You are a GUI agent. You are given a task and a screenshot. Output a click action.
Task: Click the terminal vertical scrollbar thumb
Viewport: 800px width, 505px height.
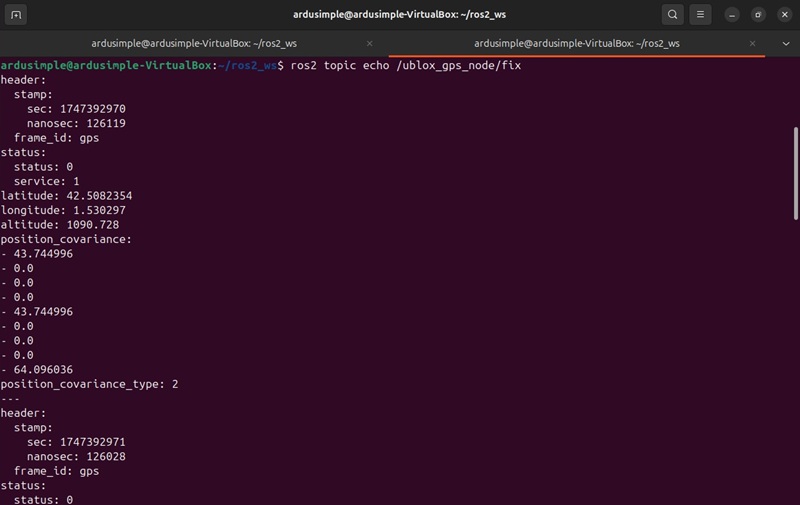coord(795,175)
